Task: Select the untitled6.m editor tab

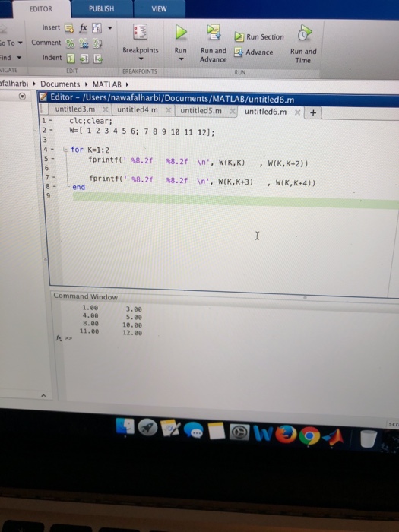Action: [265, 112]
